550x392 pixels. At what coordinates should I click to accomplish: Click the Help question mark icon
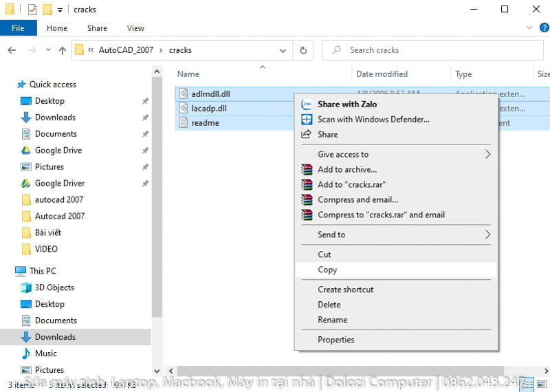[544, 28]
